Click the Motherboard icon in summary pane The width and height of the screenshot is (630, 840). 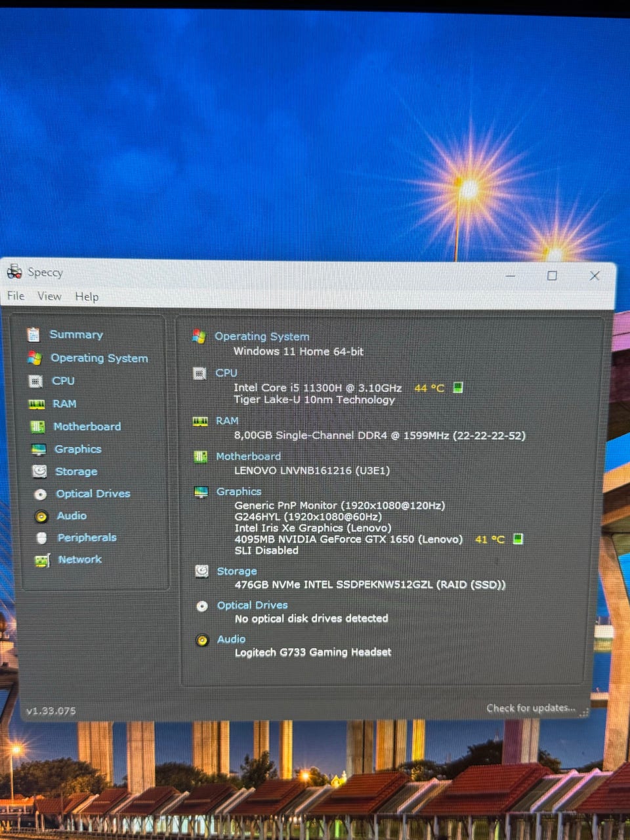tap(201, 457)
